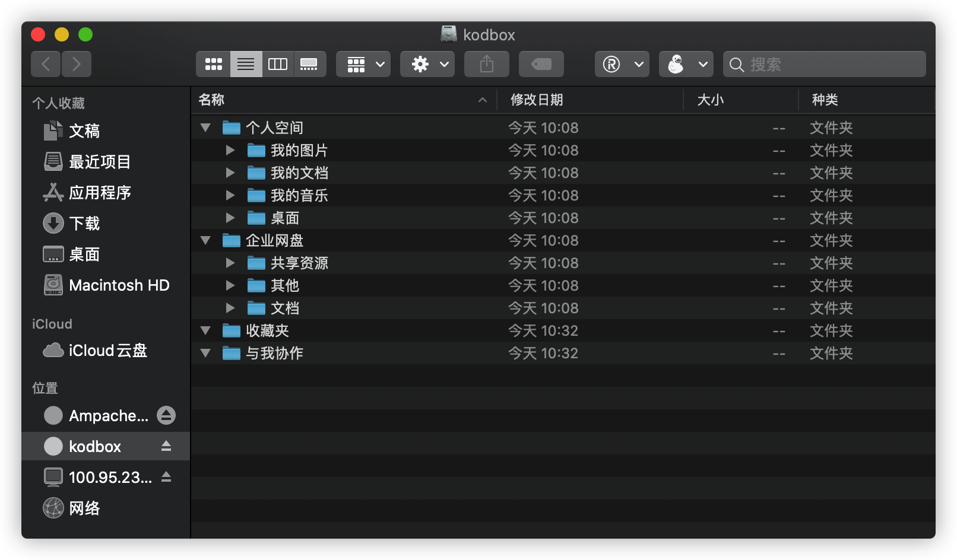This screenshot has height=560, width=957.
Task: Expand the 我的文档 folder
Action: 230,173
